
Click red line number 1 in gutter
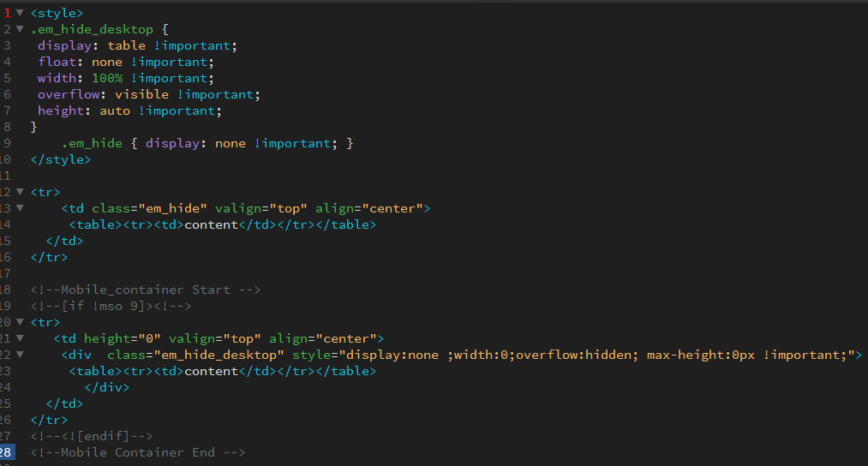tap(7, 13)
